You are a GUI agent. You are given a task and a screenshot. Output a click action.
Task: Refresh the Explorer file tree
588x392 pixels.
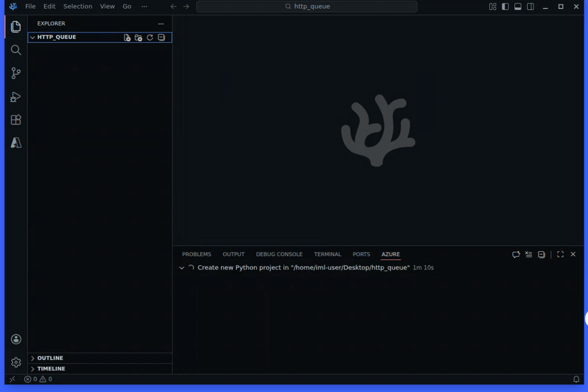click(150, 38)
